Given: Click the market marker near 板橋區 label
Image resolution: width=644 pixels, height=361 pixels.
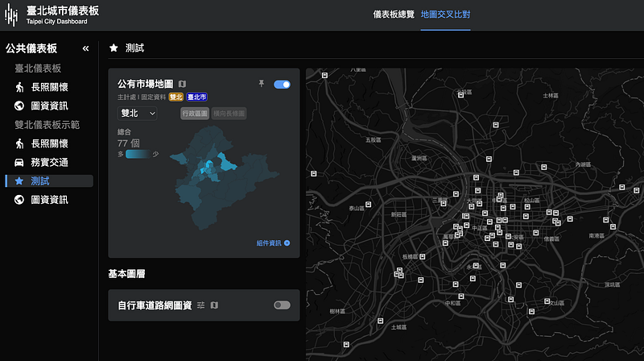Looking at the screenshot, I should (x=422, y=256).
